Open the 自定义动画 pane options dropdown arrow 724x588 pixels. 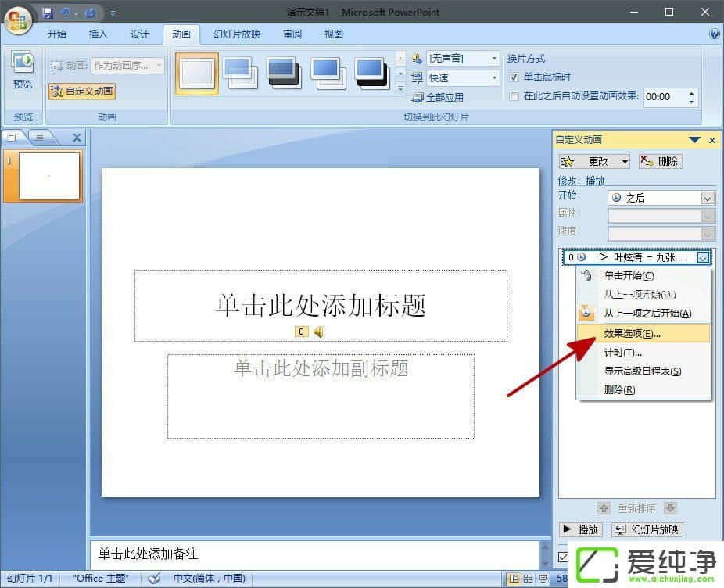click(x=694, y=139)
